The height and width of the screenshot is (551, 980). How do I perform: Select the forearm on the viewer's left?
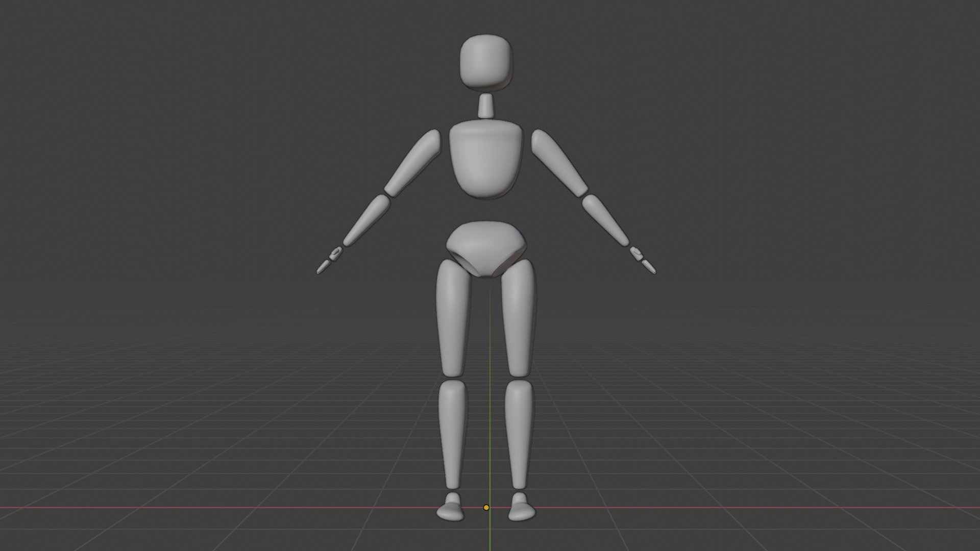(x=366, y=220)
